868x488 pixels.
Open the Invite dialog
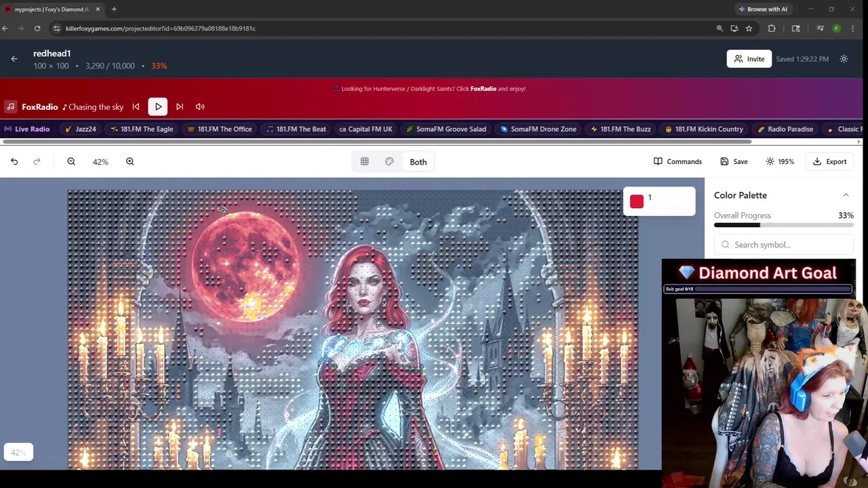[x=749, y=59]
